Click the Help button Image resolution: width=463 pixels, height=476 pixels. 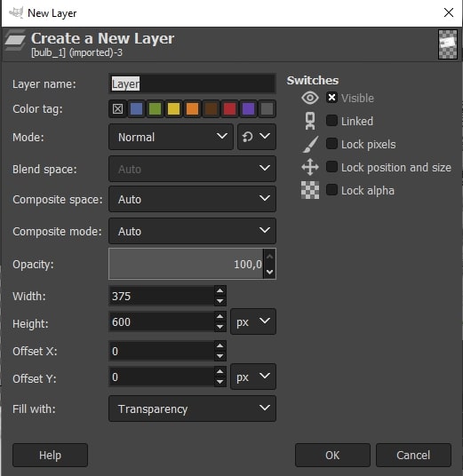click(50, 455)
